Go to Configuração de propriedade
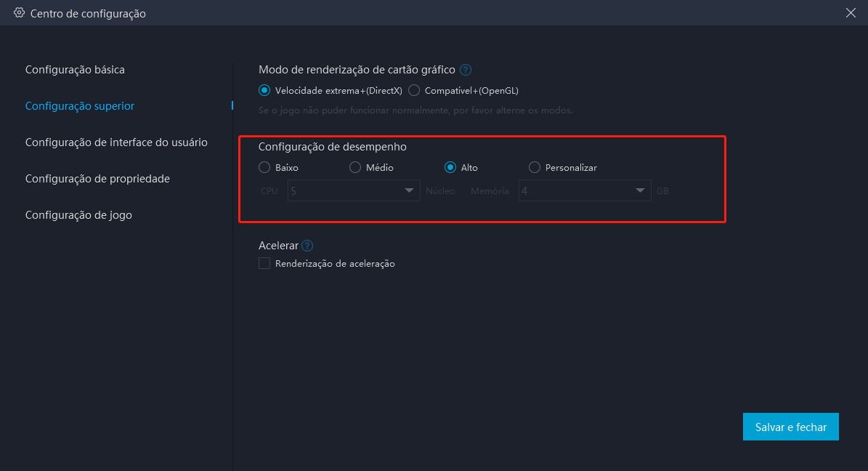The image size is (868, 471). tap(97, 178)
